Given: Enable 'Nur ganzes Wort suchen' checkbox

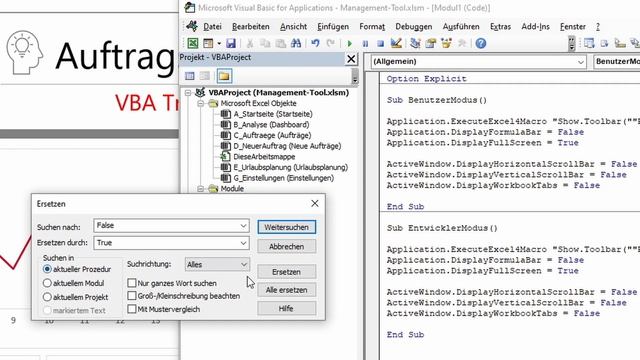Looking at the screenshot, I should (132, 282).
